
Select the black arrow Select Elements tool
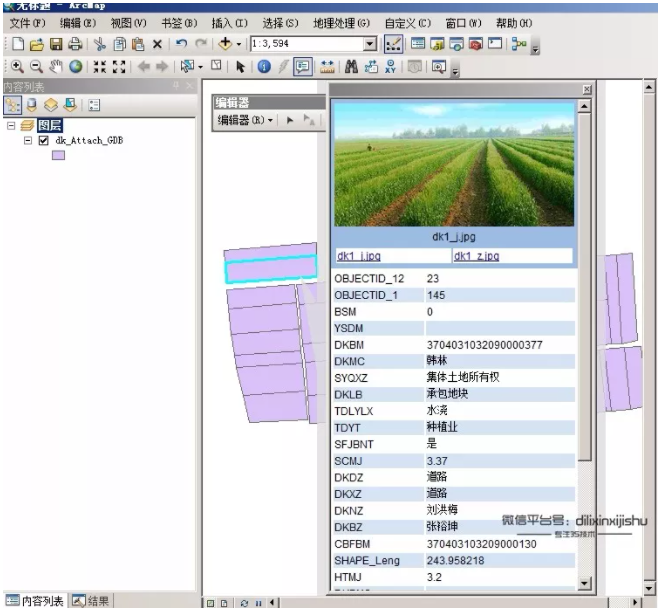point(240,67)
